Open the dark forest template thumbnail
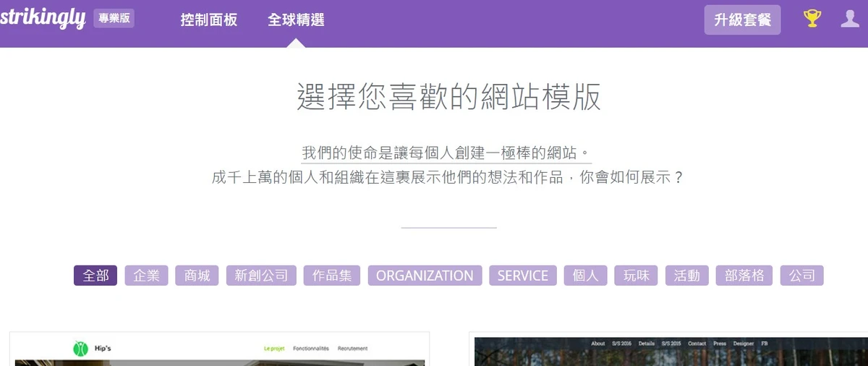868x366 pixels. pyautogui.click(x=669, y=354)
